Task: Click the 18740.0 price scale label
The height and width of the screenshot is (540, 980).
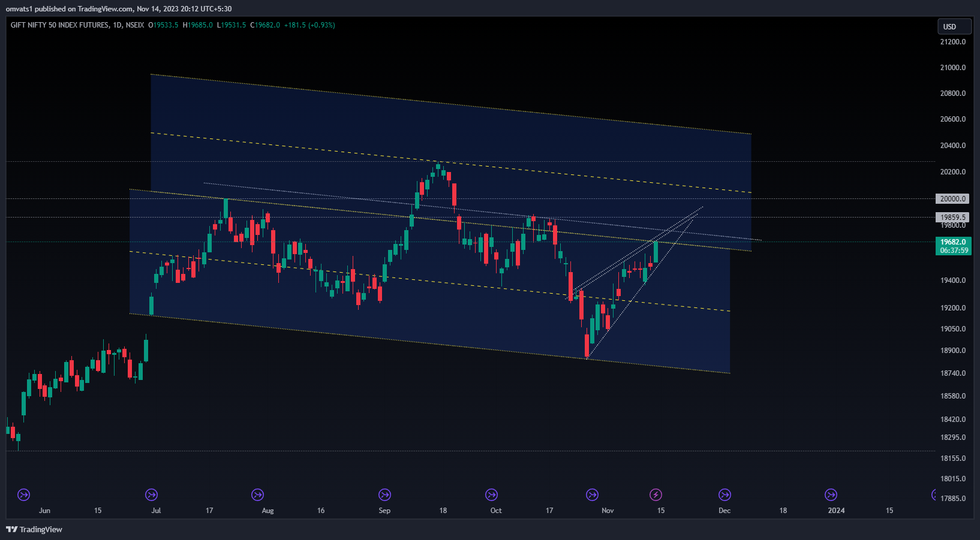Action: click(x=953, y=373)
